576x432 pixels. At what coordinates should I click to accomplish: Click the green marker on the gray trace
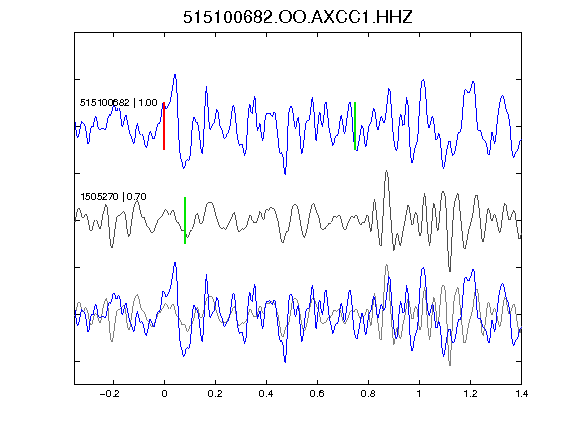click(x=185, y=220)
